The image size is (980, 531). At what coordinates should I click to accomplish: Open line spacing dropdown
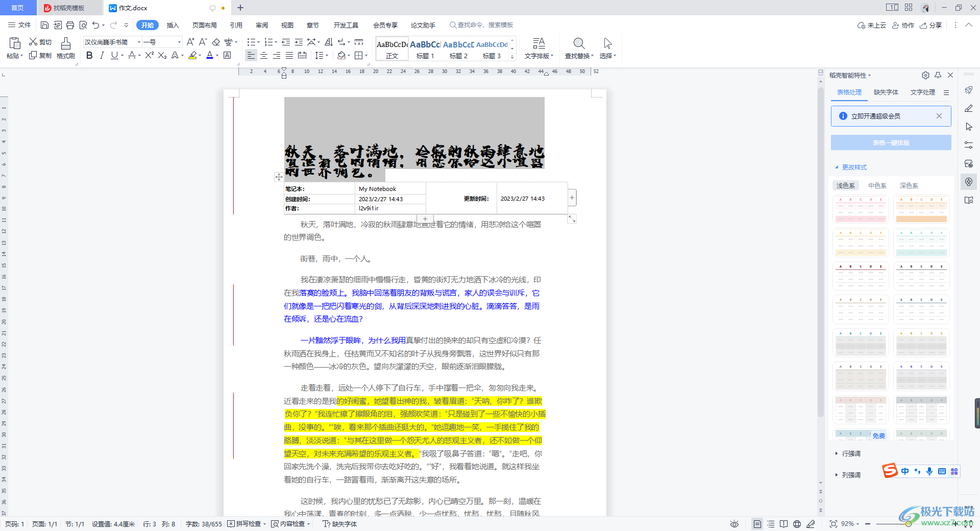327,56
